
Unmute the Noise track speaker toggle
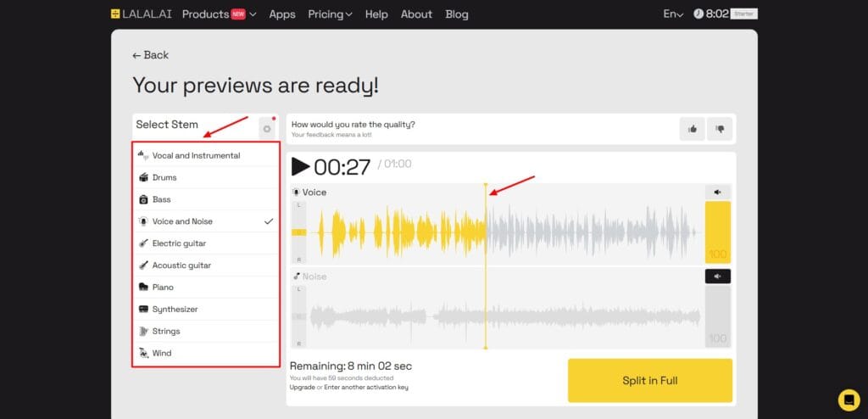click(x=718, y=277)
